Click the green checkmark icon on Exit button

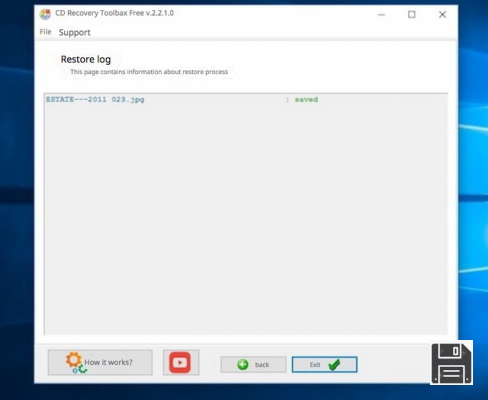pyautogui.click(x=334, y=365)
